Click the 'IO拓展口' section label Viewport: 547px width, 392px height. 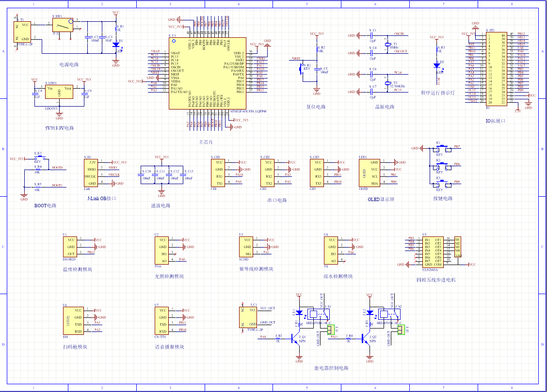[496, 121]
